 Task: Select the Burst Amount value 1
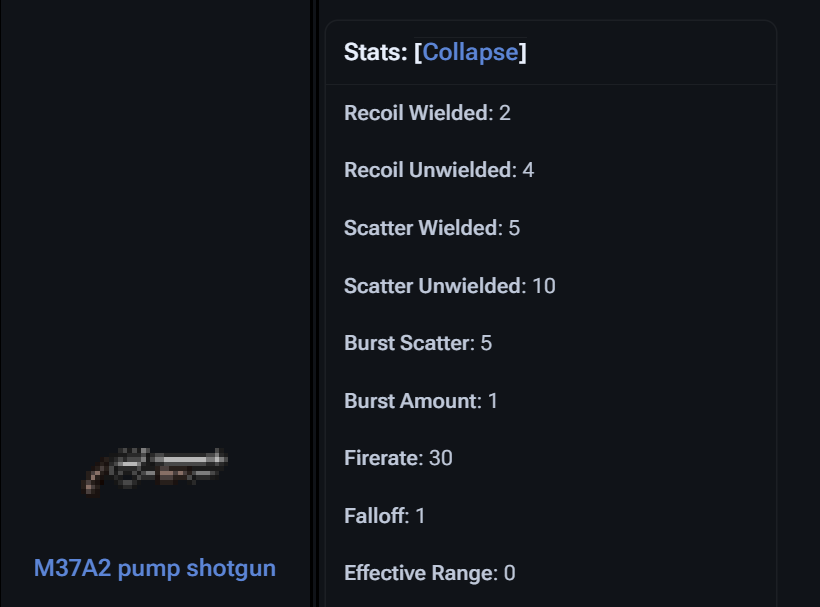click(493, 401)
